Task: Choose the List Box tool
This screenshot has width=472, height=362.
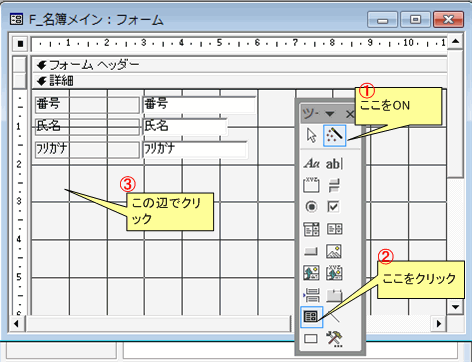Action: [334, 229]
